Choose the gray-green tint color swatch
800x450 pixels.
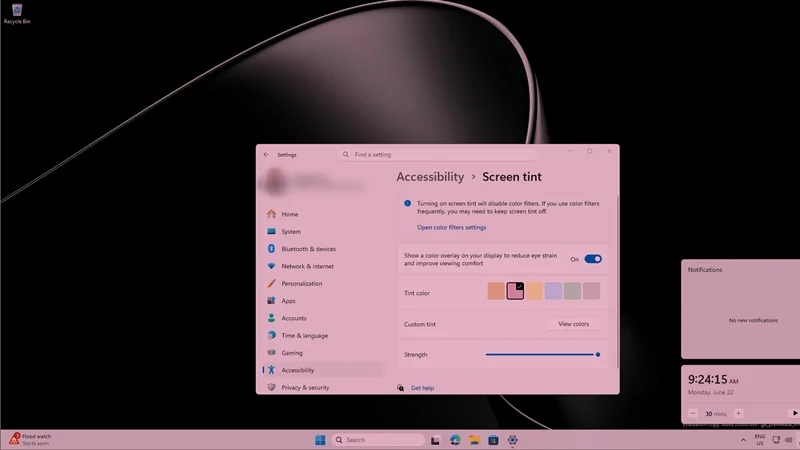point(572,291)
